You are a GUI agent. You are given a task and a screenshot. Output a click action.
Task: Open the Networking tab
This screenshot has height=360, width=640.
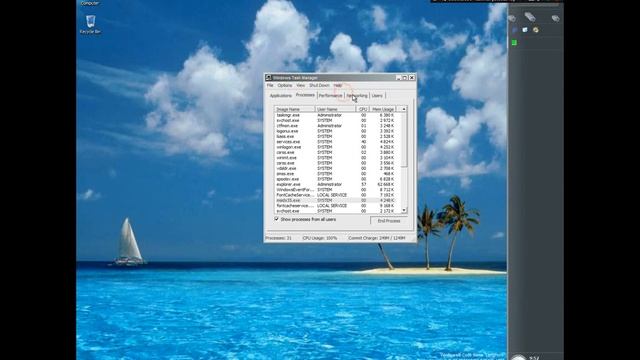point(357,96)
